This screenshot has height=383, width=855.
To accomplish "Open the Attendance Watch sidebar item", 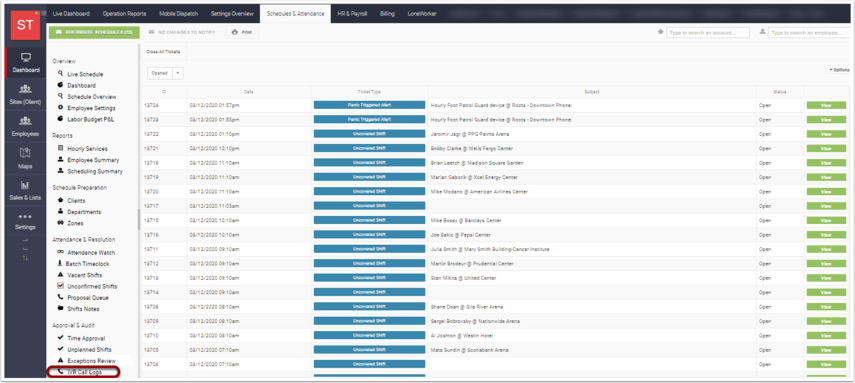I will (86, 253).
